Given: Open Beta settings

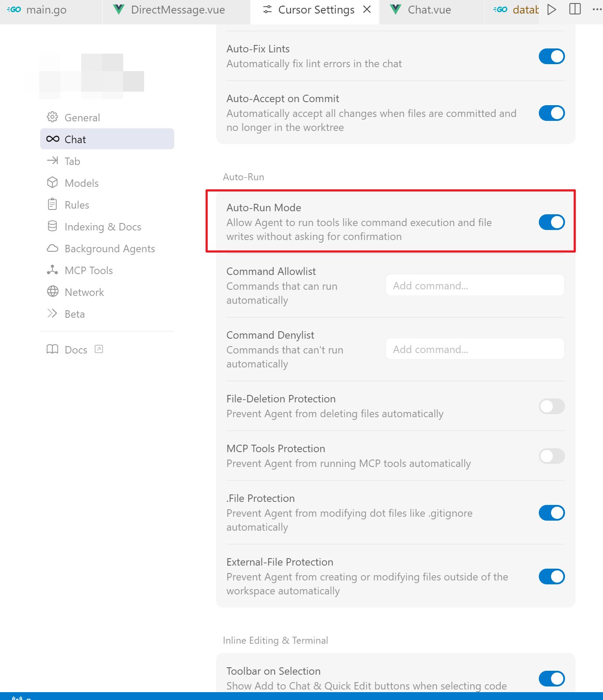Looking at the screenshot, I should tap(107, 314).
